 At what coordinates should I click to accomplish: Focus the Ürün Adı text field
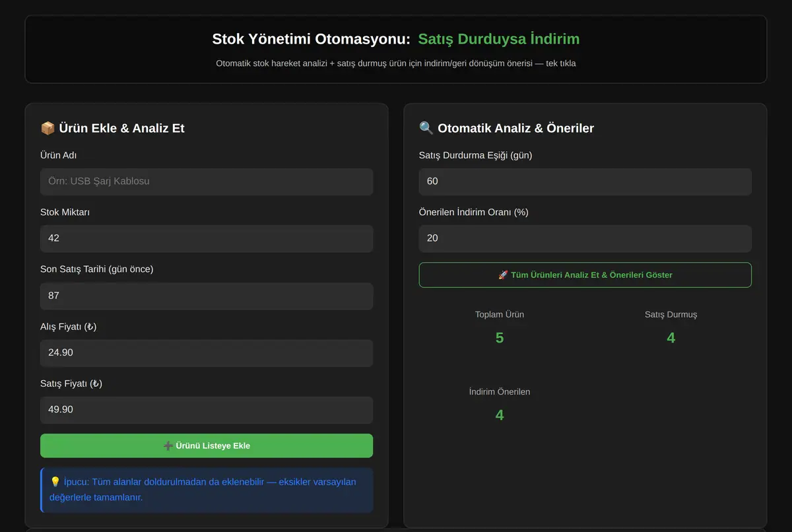(x=207, y=182)
